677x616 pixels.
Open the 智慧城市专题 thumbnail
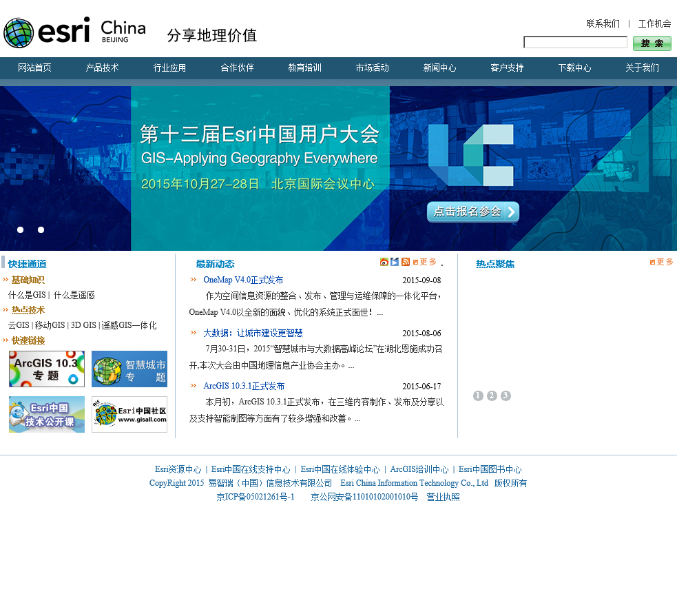(x=129, y=369)
